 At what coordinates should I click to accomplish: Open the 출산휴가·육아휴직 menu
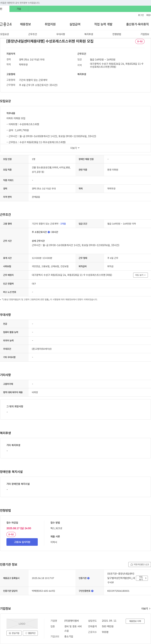point(137,24)
